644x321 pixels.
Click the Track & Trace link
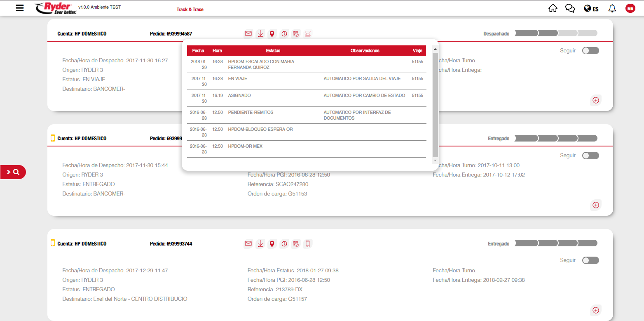[x=190, y=9]
